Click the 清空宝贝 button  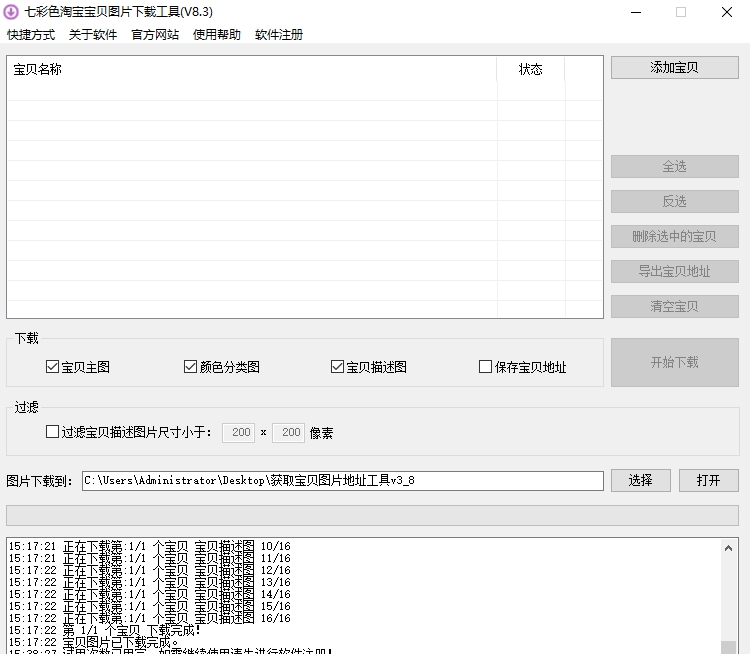[674, 306]
